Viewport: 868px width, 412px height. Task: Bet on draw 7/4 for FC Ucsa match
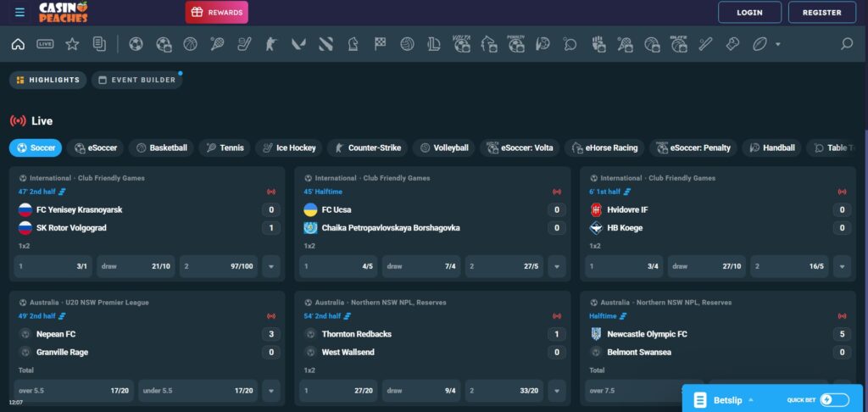pyautogui.click(x=422, y=266)
